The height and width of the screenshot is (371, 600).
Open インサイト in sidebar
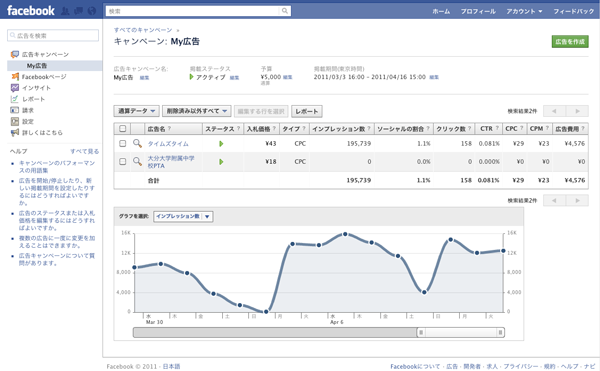[x=36, y=88]
